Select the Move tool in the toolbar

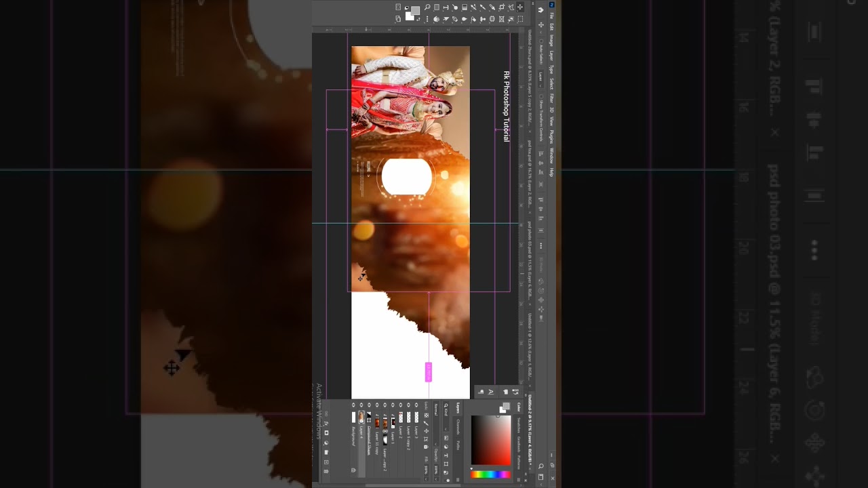click(520, 7)
